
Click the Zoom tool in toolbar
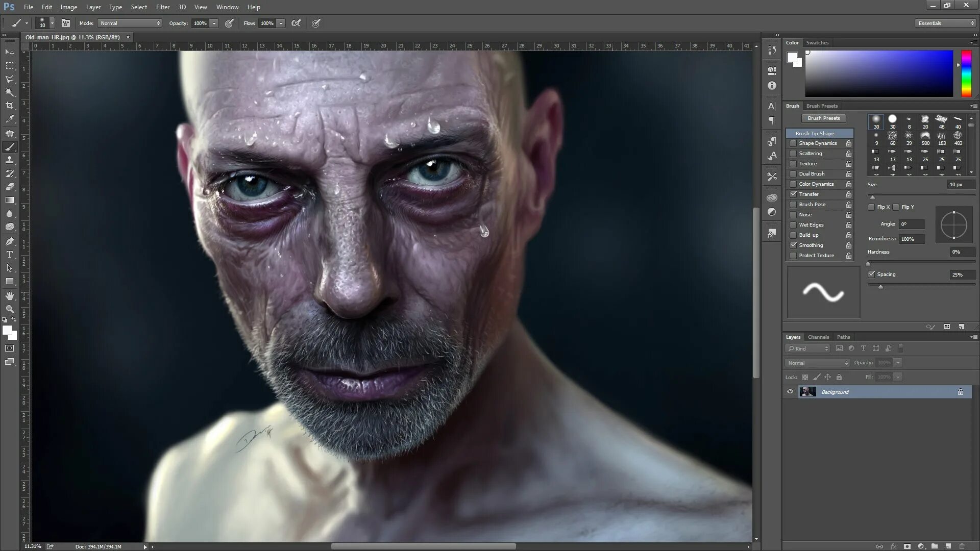click(x=9, y=310)
